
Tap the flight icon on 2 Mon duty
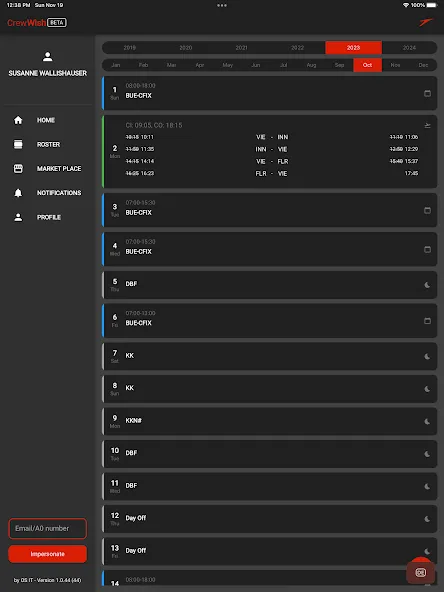click(427, 125)
